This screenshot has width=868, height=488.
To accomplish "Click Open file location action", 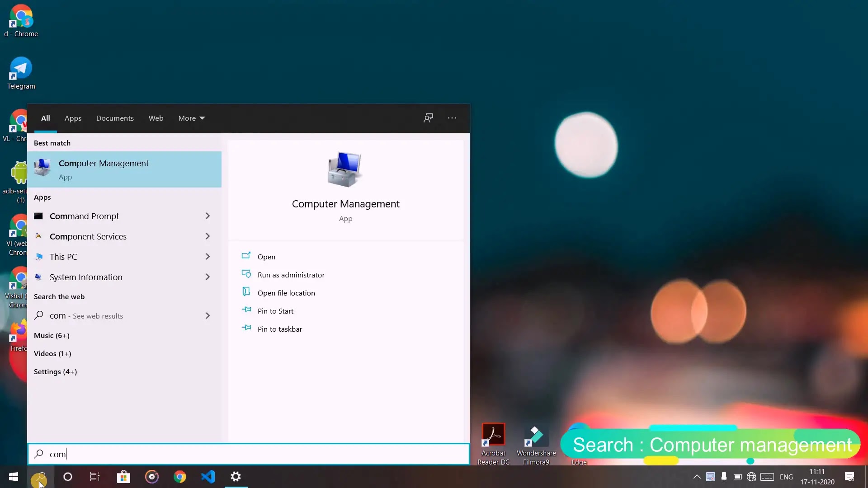I will point(286,293).
